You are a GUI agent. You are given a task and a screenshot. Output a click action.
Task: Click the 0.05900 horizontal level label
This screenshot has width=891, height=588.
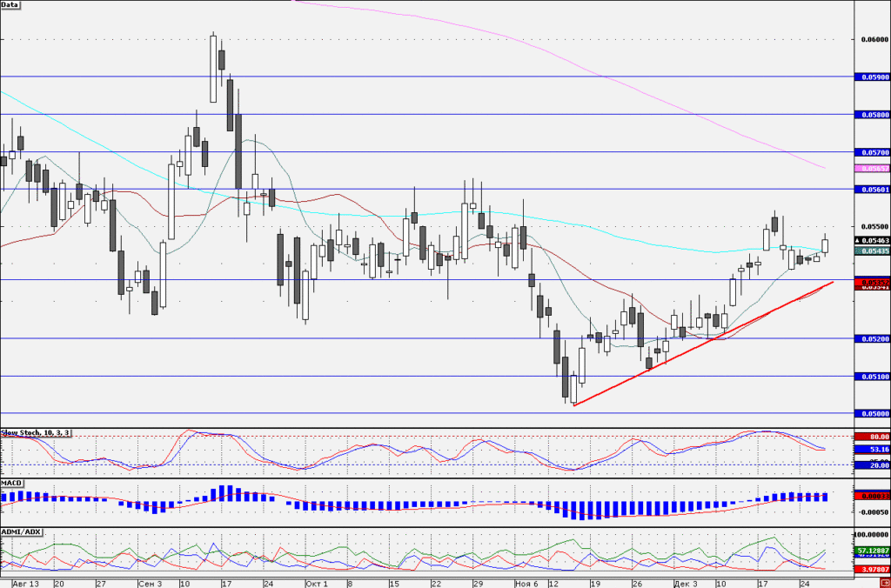click(872, 77)
